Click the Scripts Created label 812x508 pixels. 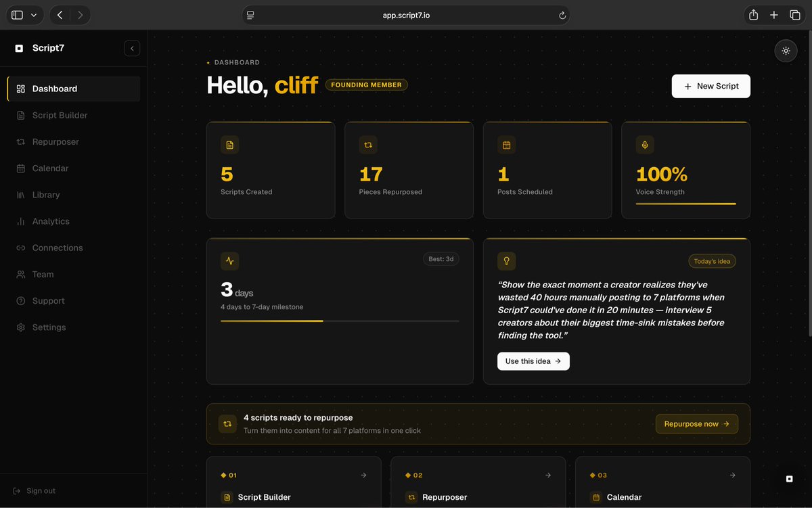(x=246, y=192)
